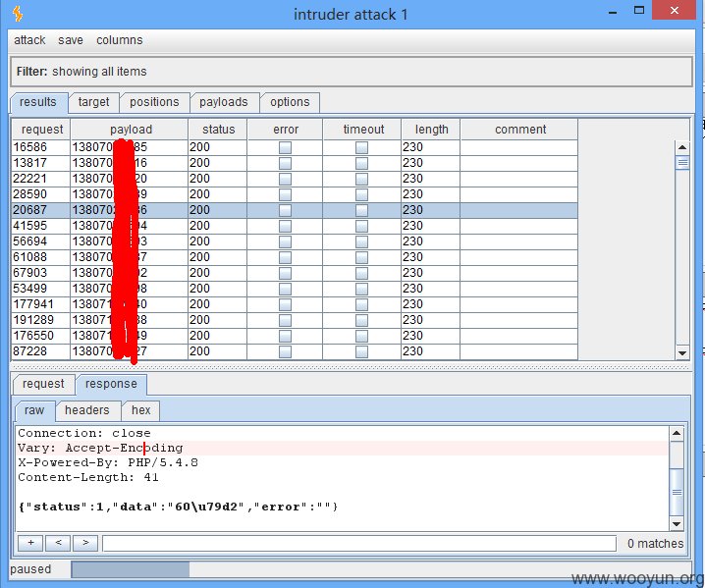Select result row with request 87228
This screenshot has width=705, height=588.
click(295, 352)
